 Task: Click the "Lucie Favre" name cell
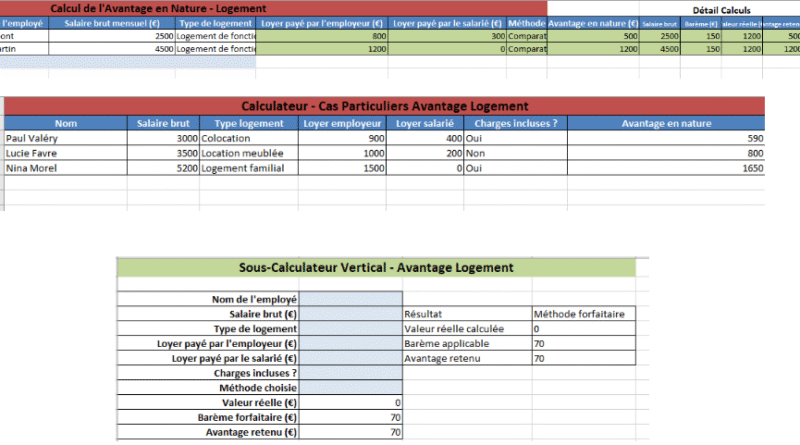point(66,154)
